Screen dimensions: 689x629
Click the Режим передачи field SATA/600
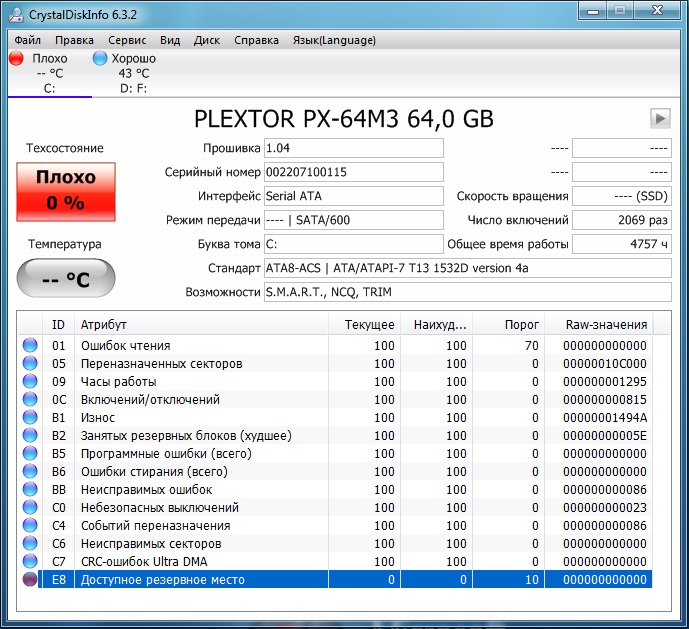[x=354, y=220]
